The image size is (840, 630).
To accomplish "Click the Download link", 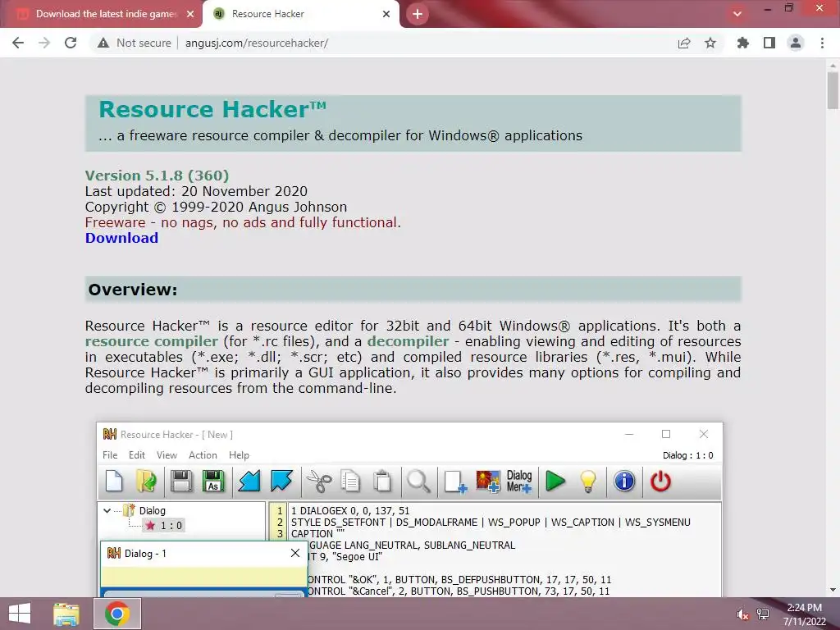I will click(121, 238).
